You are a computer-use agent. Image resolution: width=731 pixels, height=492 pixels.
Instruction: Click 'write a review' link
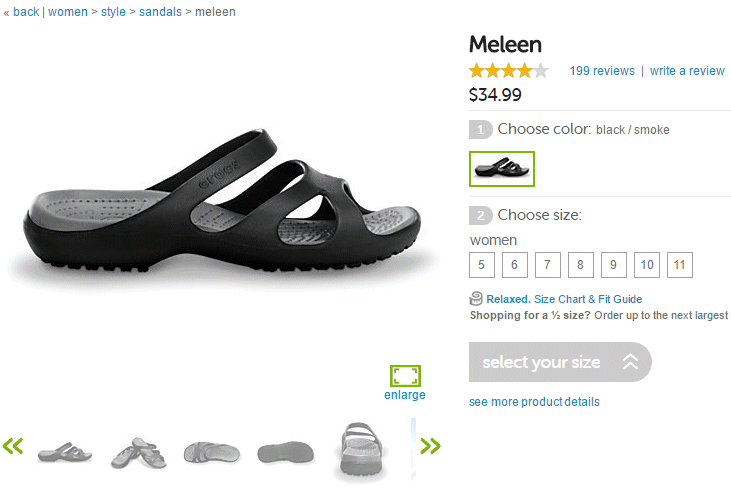click(x=687, y=71)
